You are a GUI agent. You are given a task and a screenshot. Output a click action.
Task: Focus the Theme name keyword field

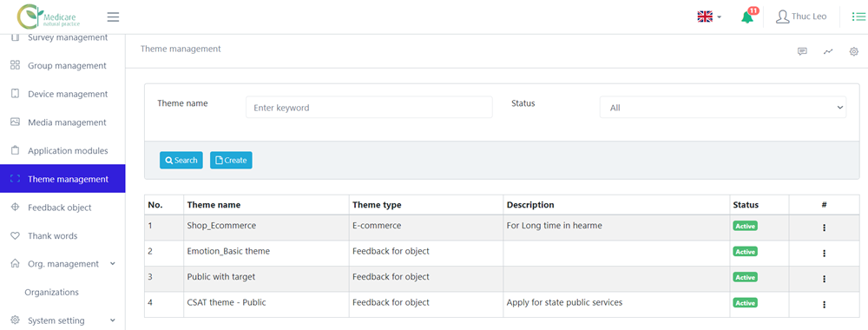pyautogui.click(x=369, y=108)
